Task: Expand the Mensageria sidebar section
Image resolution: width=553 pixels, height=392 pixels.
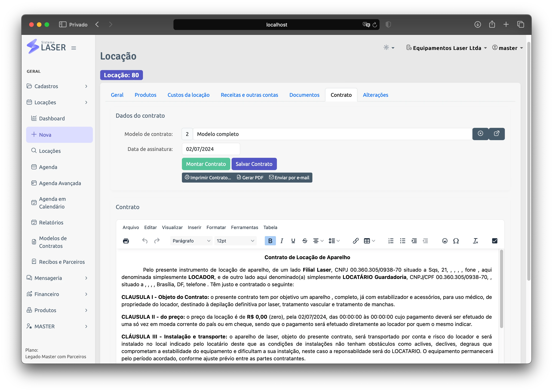Action: (x=57, y=278)
